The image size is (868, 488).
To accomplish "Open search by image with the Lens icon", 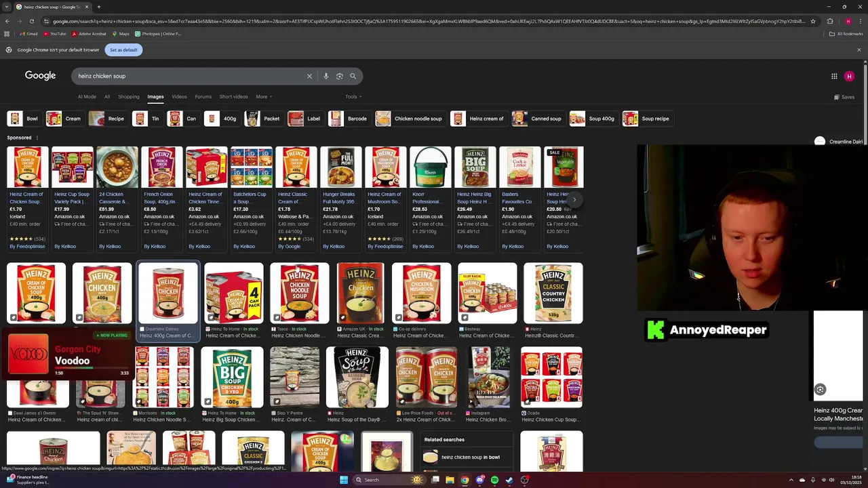I will (339, 76).
